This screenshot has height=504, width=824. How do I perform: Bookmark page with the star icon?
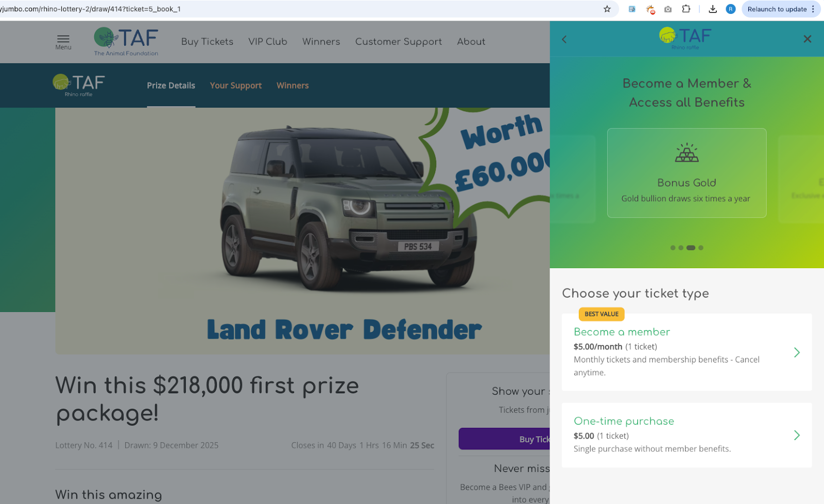click(607, 9)
